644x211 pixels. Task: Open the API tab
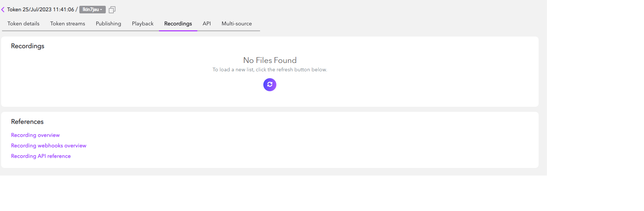tap(207, 24)
